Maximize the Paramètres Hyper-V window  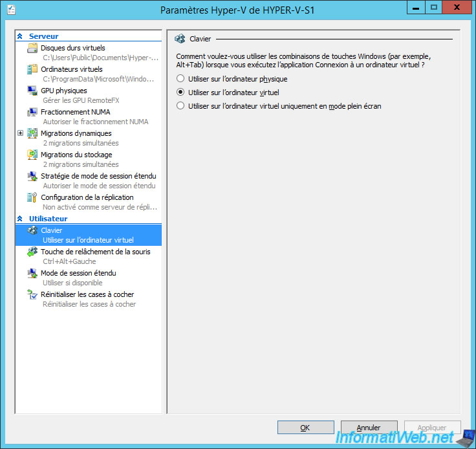coord(433,8)
